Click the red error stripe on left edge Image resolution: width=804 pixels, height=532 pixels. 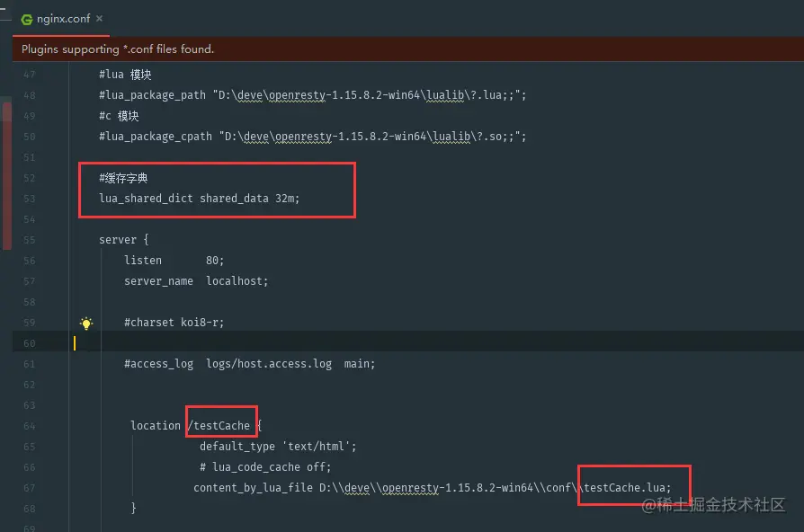(x=6, y=176)
